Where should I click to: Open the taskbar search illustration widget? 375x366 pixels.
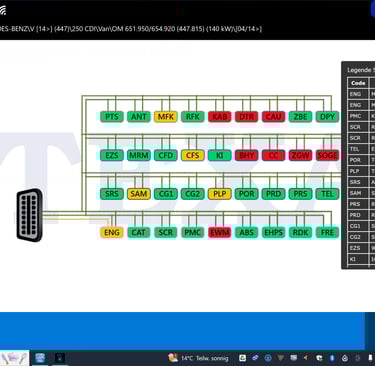[x=14, y=358]
